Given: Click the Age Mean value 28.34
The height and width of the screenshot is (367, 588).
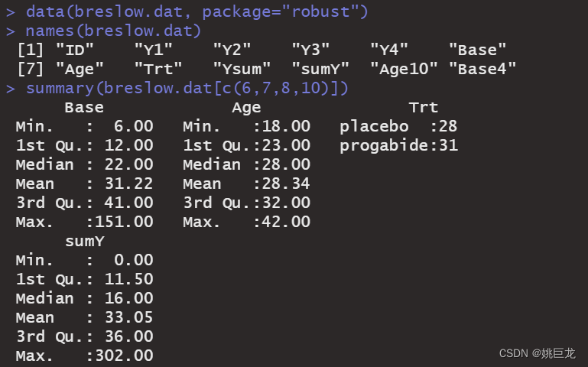Looking at the screenshot, I should click(286, 183).
